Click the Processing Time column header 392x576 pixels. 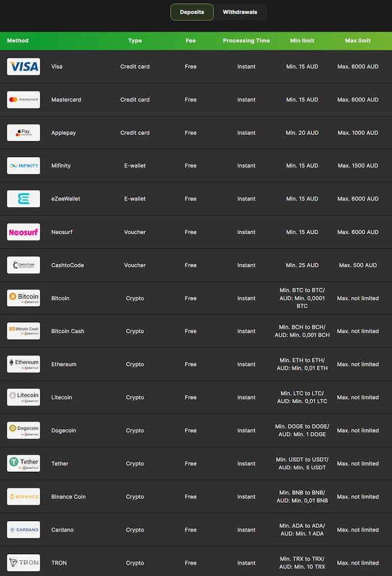pos(246,40)
